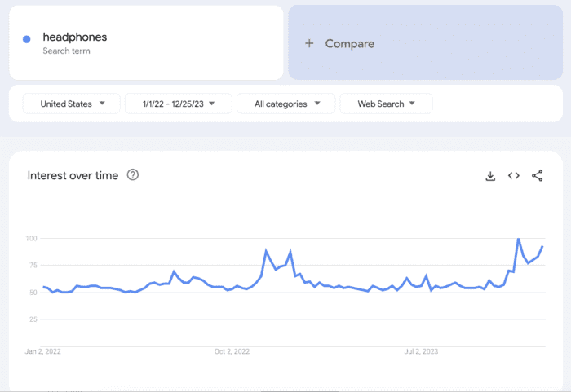
Task: Click the blue dot beside headphones
Action: point(27,39)
